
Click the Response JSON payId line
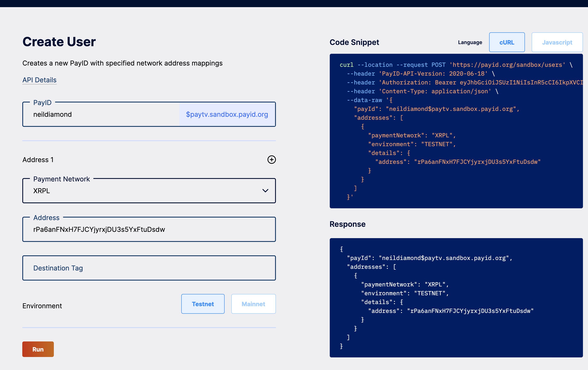click(x=429, y=258)
